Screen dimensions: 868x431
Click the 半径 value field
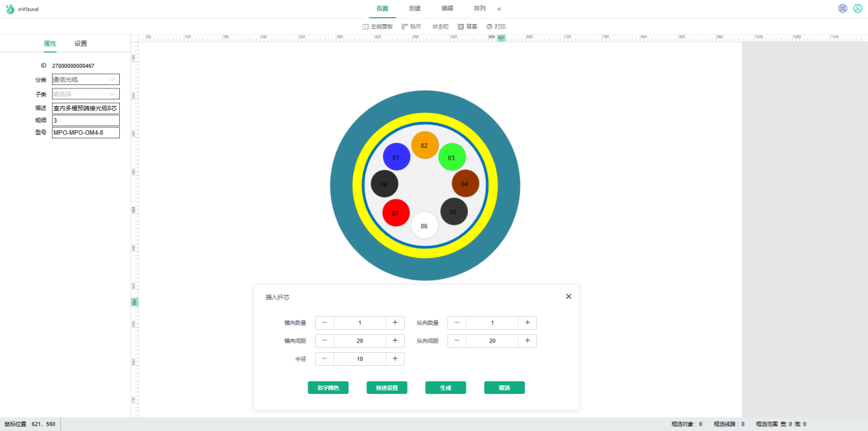coord(360,358)
